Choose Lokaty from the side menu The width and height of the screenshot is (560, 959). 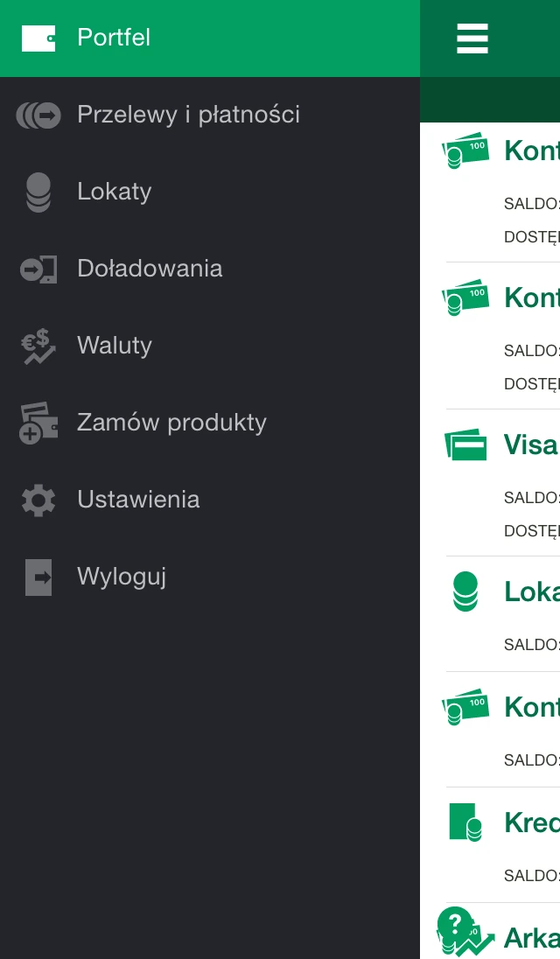tap(210, 192)
